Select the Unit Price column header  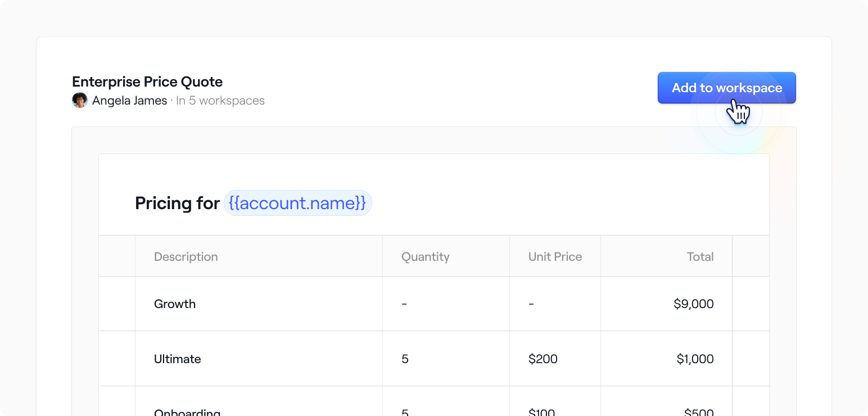[555, 256]
